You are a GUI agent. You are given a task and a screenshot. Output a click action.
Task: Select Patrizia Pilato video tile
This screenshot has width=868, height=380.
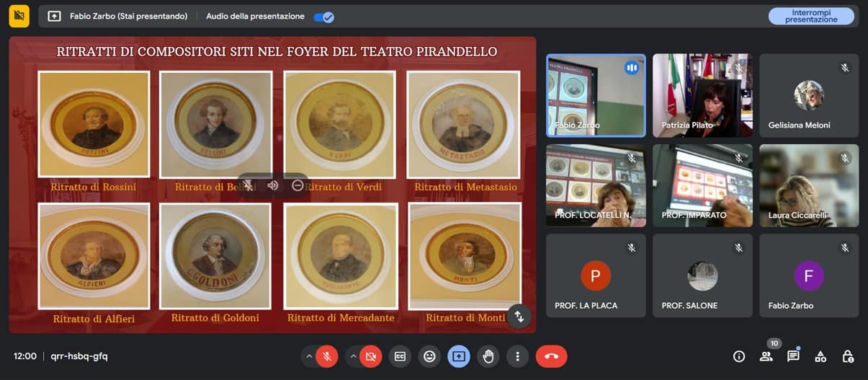(x=702, y=95)
